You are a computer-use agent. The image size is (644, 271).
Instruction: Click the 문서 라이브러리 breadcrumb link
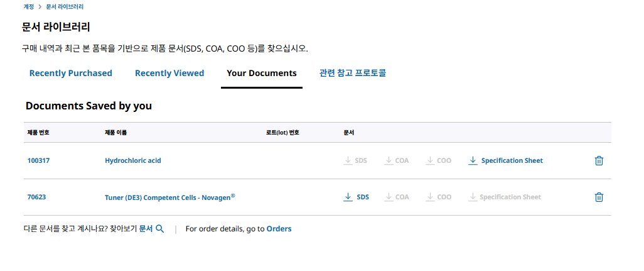[x=65, y=7]
